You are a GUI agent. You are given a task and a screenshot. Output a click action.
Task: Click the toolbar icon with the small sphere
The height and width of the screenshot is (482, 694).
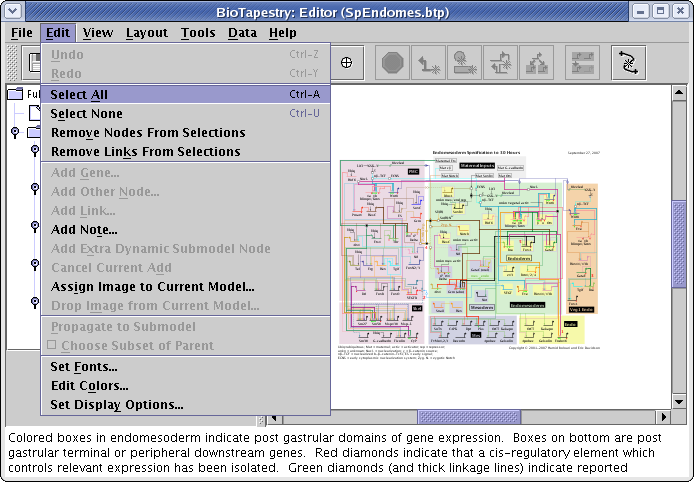pos(466,62)
